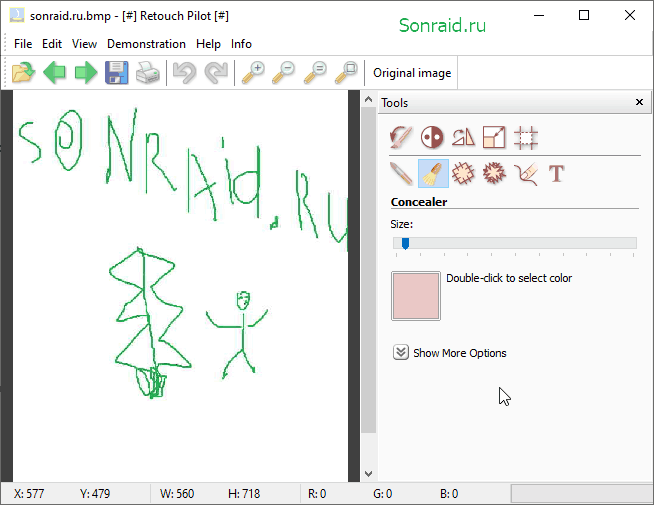This screenshot has width=654, height=505.
Task: Select the smart patch tool
Action: 463,173
